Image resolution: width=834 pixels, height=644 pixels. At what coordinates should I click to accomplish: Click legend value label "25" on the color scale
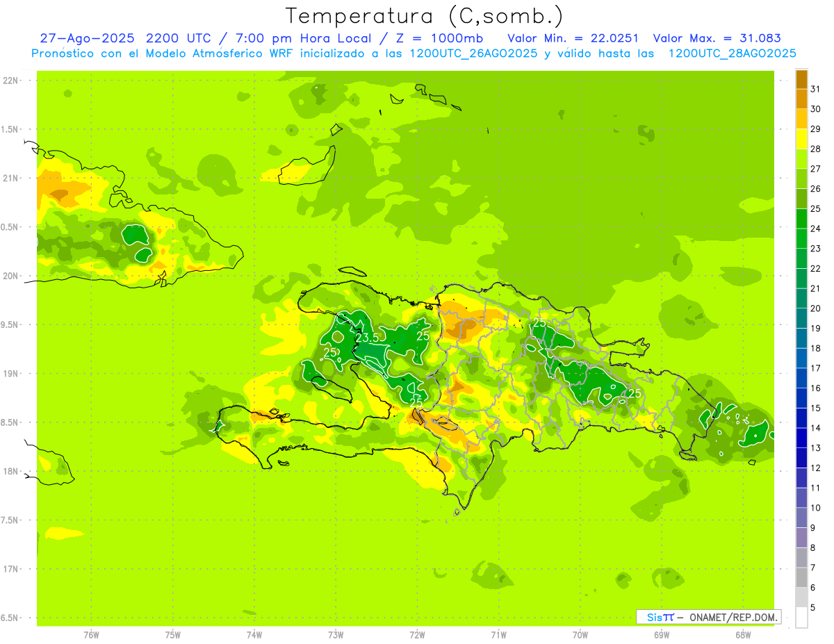[816, 208]
